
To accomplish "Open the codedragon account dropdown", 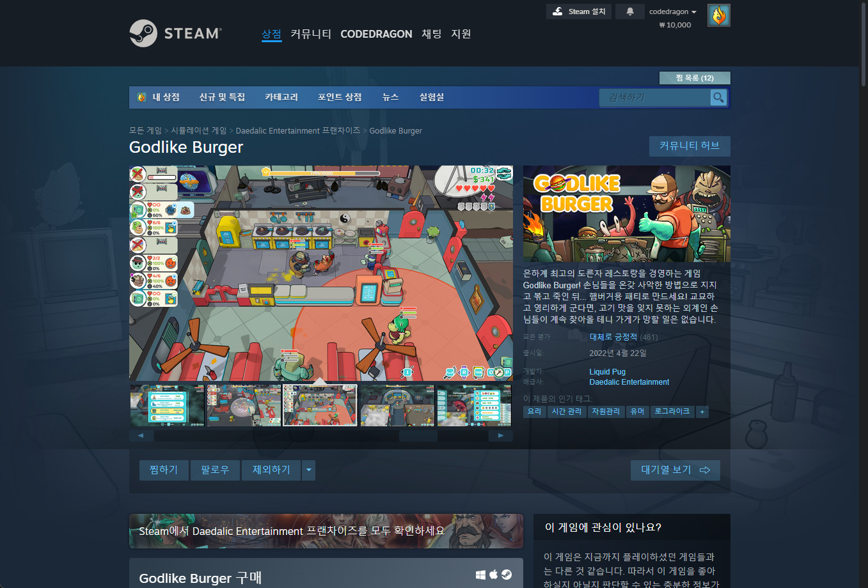I will pos(673,12).
